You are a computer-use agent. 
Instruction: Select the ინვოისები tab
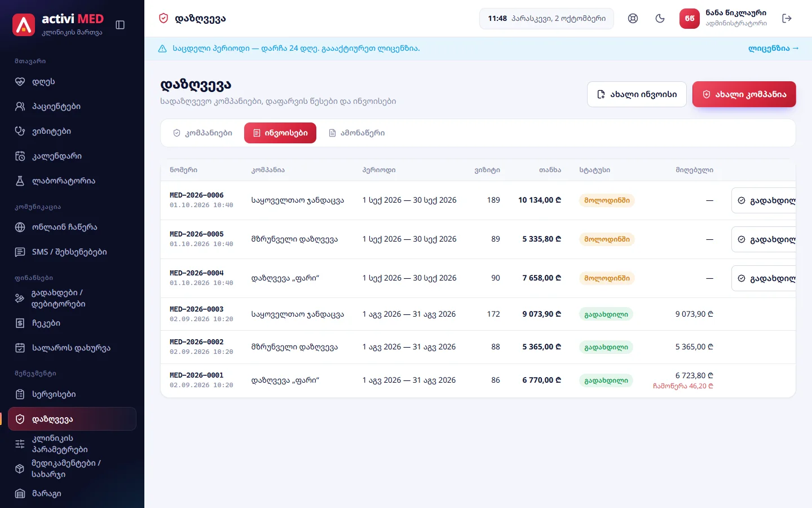tap(280, 133)
